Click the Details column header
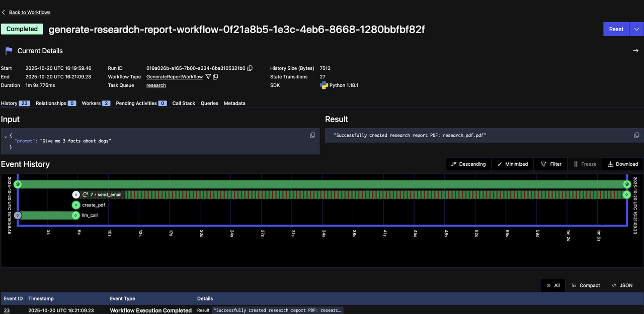Viewport: 644px width, 314px height. tap(205, 298)
